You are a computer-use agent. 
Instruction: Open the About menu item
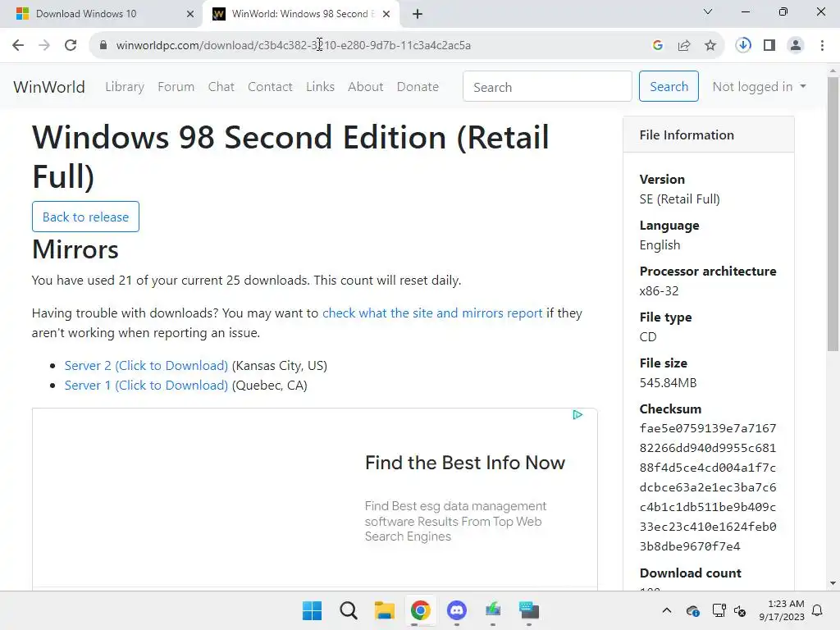pos(365,86)
